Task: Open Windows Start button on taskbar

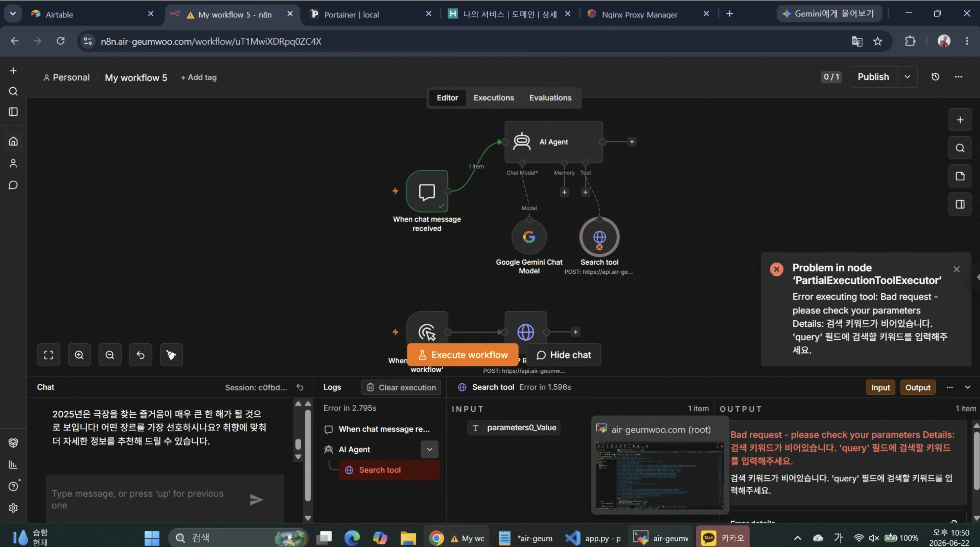Action: [x=151, y=537]
